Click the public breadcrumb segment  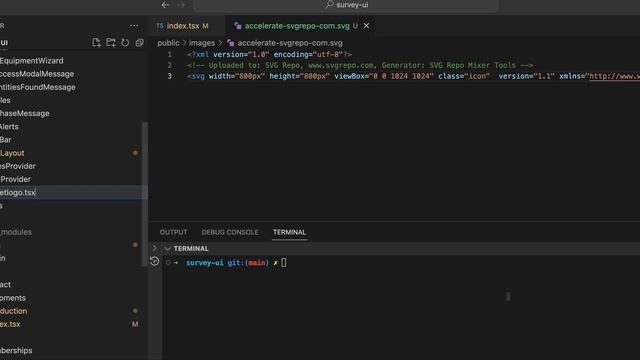pos(168,43)
